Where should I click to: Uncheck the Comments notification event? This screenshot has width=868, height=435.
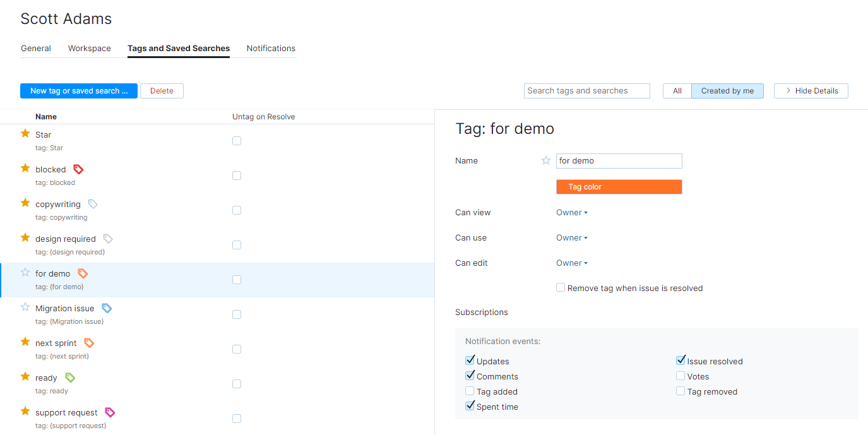[470, 376]
